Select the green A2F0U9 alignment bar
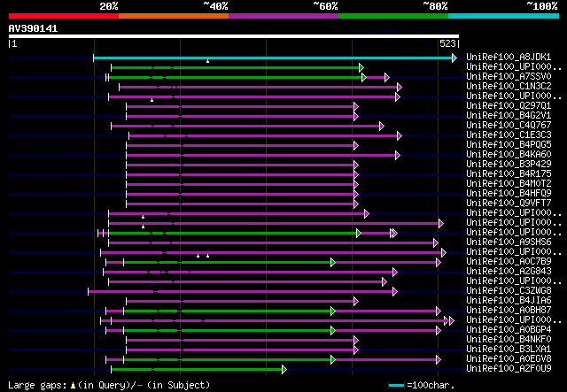The image size is (567, 392). 197,370
